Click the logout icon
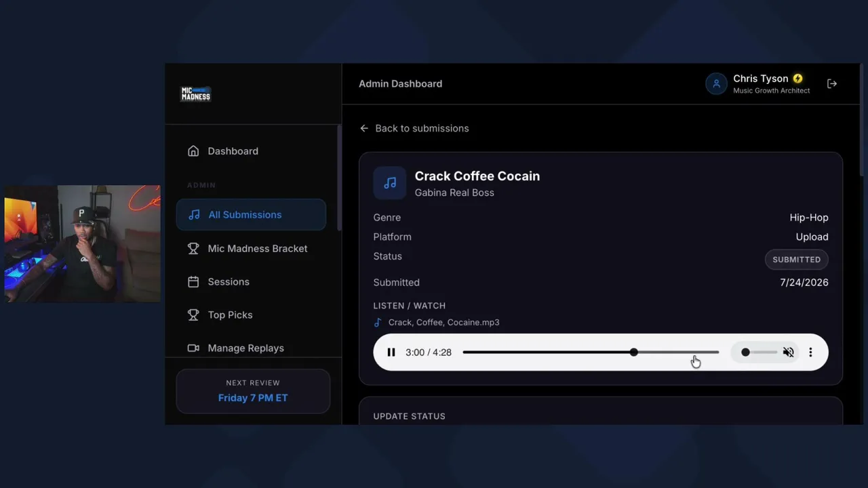Viewport: 868px width, 488px height. (x=832, y=83)
